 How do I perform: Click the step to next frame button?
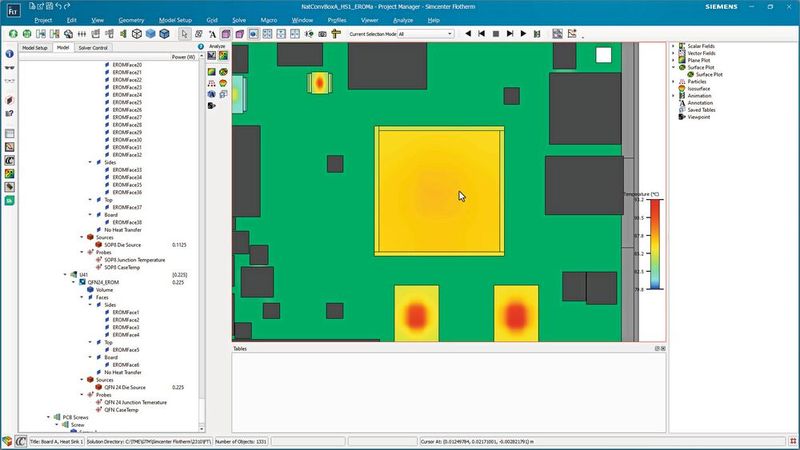[509, 34]
